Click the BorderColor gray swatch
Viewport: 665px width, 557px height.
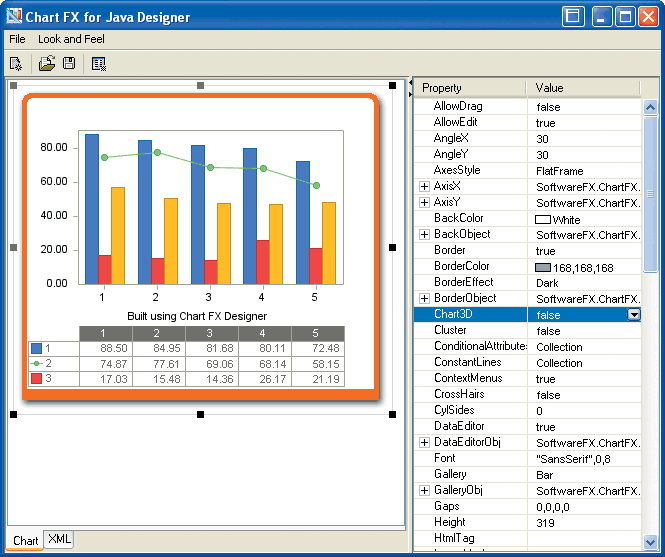(x=543, y=267)
